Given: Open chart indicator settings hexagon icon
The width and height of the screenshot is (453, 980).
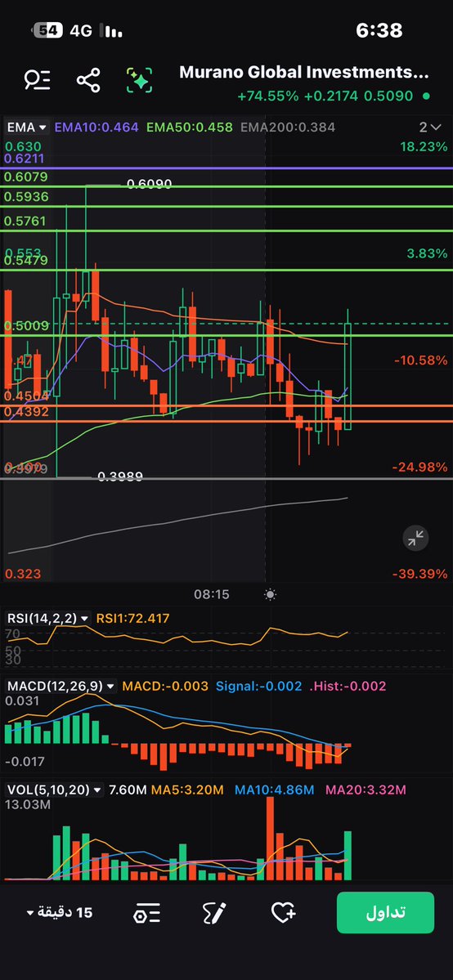Looking at the screenshot, I should click(x=147, y=913).
